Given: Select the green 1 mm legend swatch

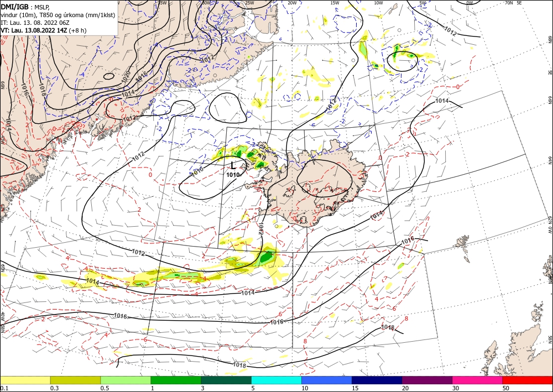Looking at the screenshot, I should (176, 380).
